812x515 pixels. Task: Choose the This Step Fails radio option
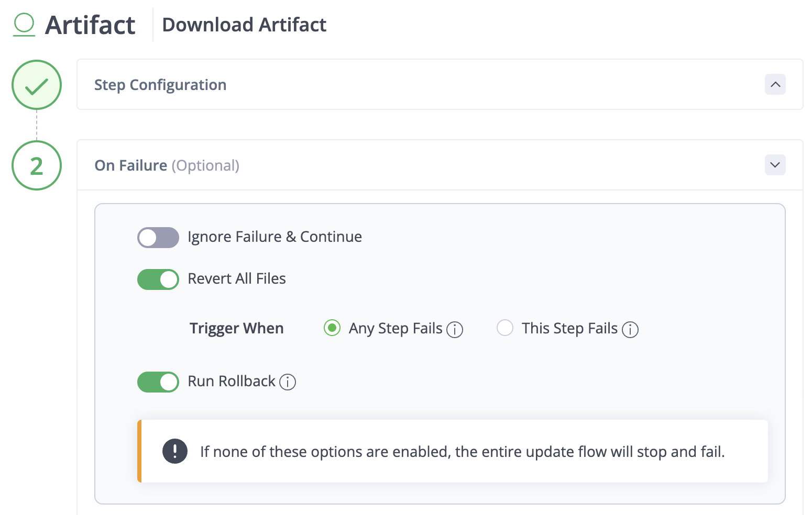click(505, 328)
